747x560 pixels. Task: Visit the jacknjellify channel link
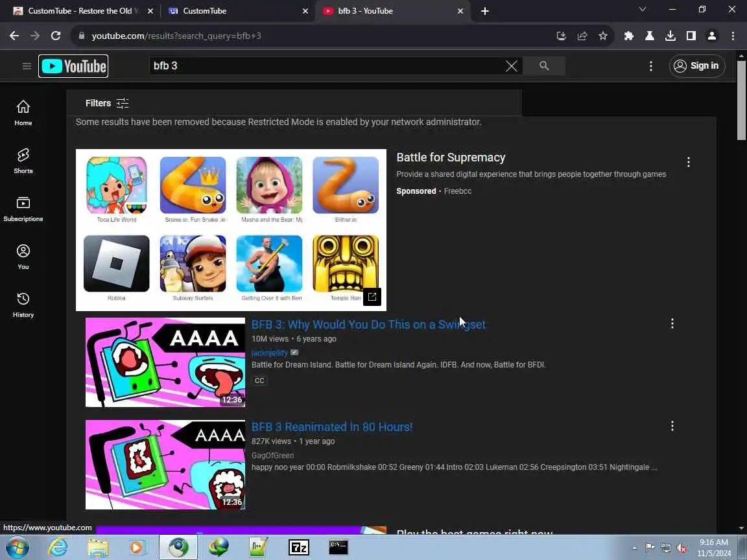[x=270, y=353]
